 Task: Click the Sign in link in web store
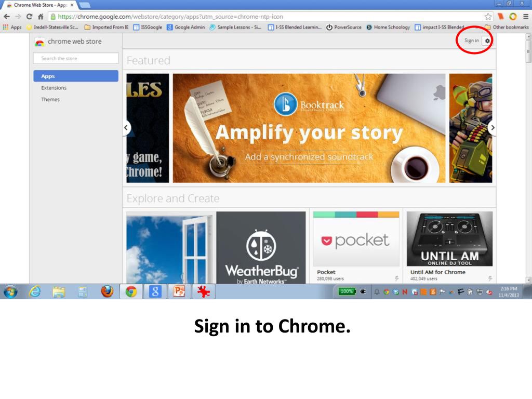click(471, 41)
